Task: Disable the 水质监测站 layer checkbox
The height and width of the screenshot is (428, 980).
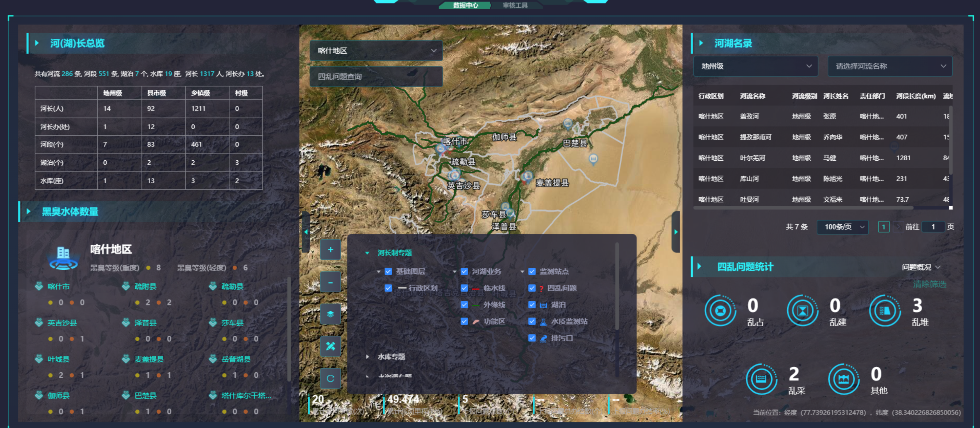Action: point(532,322)
